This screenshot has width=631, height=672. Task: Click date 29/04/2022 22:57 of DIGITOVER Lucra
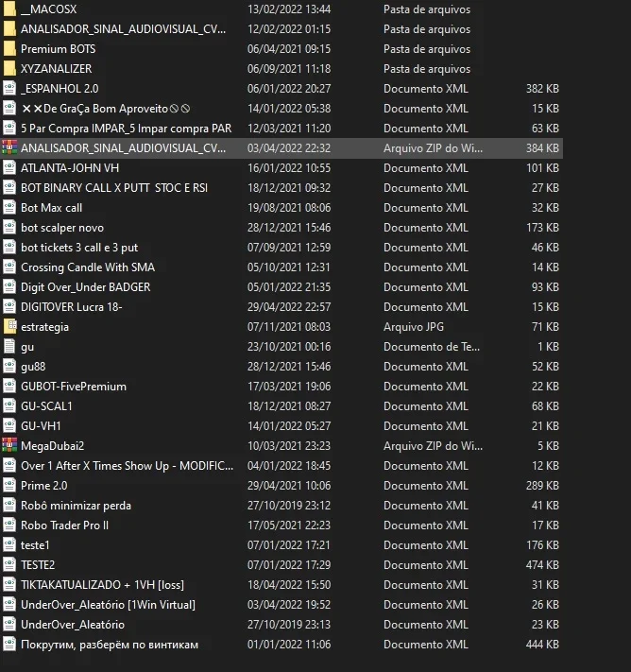point(289,307)
